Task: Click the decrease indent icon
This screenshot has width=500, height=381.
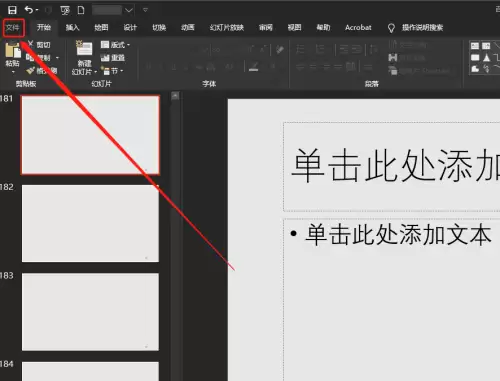Action: [344, 50]
